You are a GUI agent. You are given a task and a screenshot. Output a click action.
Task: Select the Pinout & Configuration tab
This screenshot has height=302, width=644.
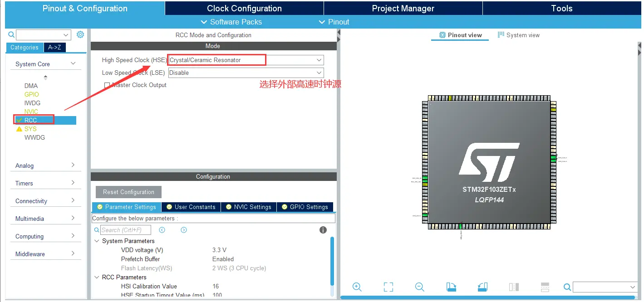click(85, 8)
